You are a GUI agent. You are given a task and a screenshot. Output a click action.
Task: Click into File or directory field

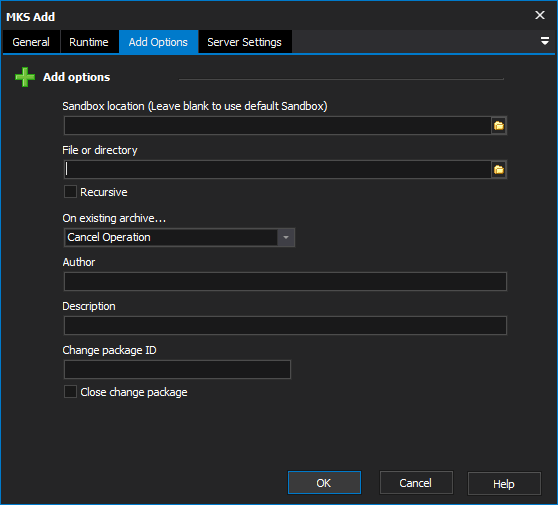(x=278, y=170)
